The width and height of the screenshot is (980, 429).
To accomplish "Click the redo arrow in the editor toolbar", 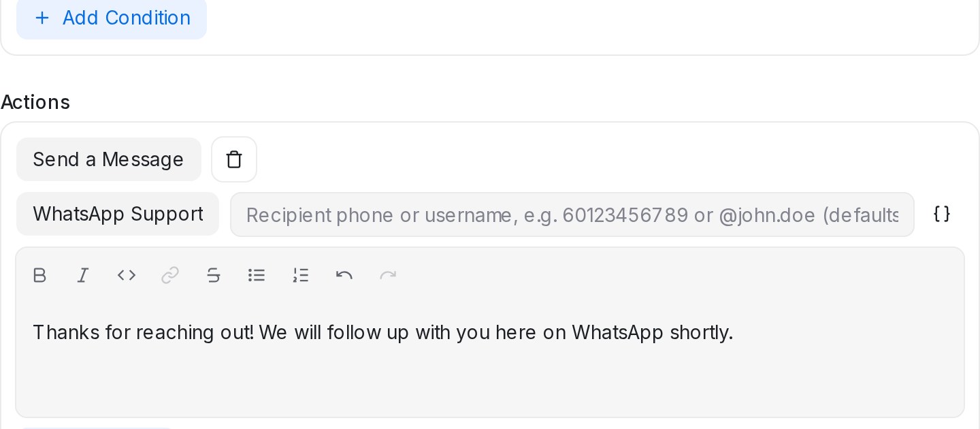I will [x=388, y=275].
